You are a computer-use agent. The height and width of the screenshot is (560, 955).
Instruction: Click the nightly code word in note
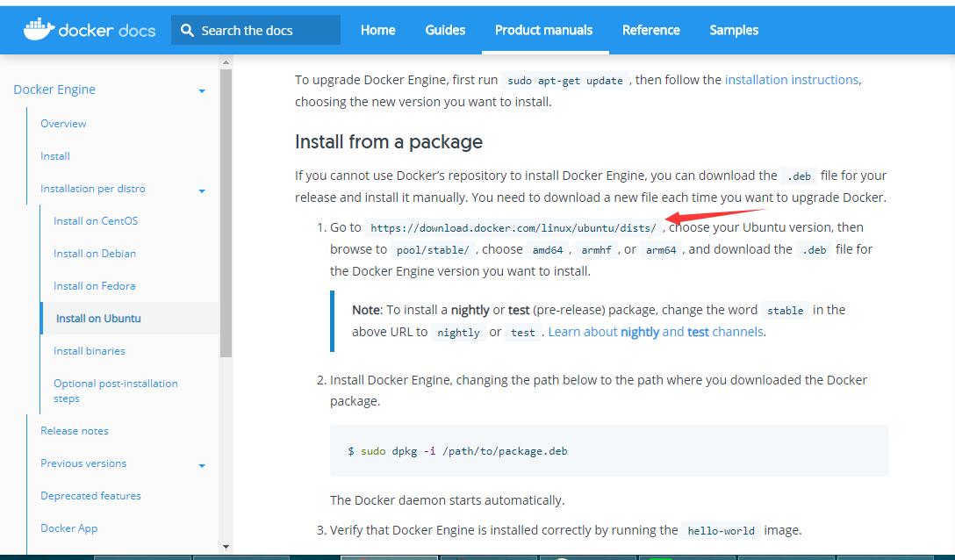coord(458,333)
